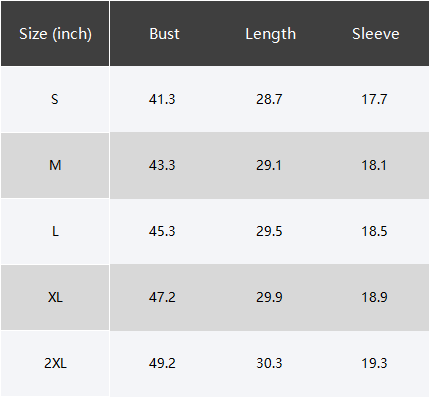Select bust value 41.3 for size S
Viewport: 429px width, 397px height.
point(162,99)
